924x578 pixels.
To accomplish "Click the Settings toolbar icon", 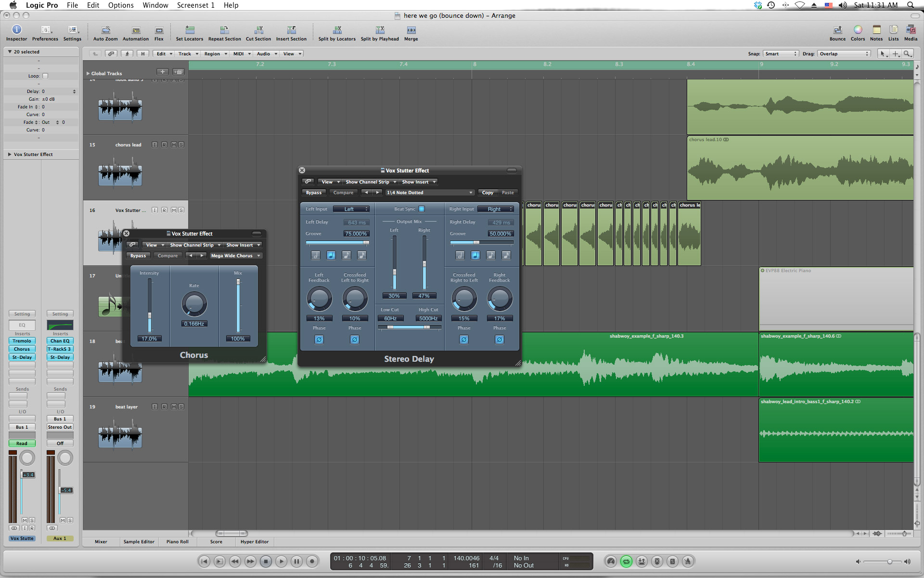I will pyautogui.click(x=72, y=30).
